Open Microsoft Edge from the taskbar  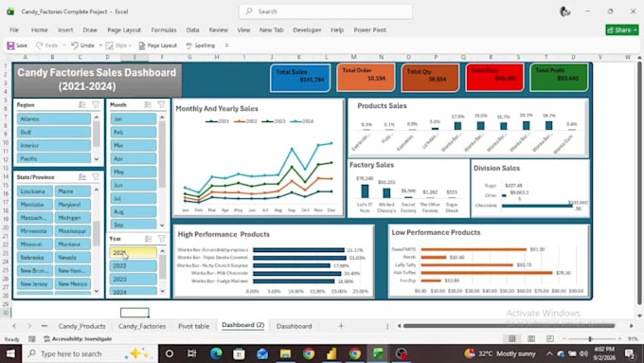coord(216,354)
